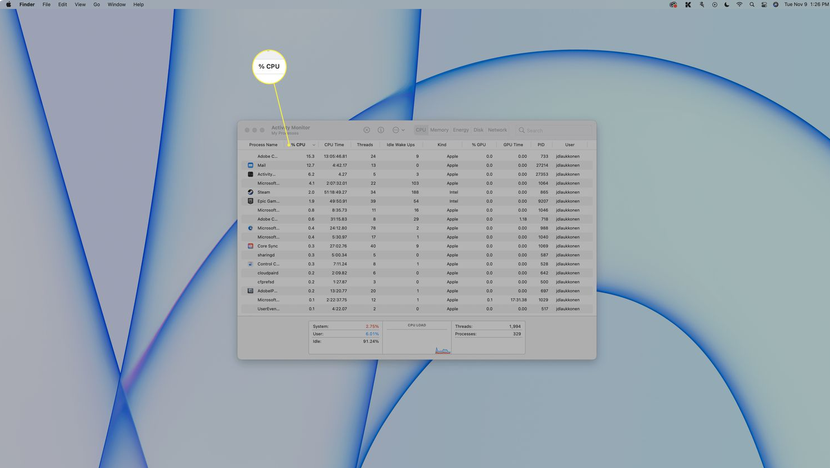The height and width of the screenshot is (468, 830).
Task: Open the Focus moon icon in menu bar
Action: (x=727, y=4)
